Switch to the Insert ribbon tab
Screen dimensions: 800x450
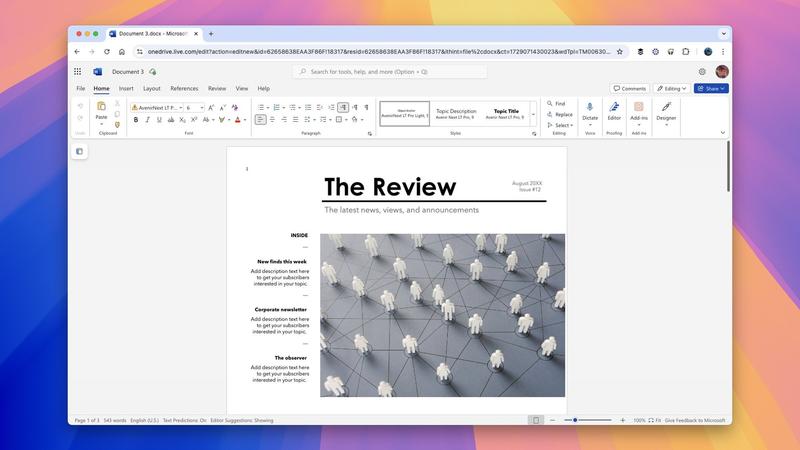point(126,88)
